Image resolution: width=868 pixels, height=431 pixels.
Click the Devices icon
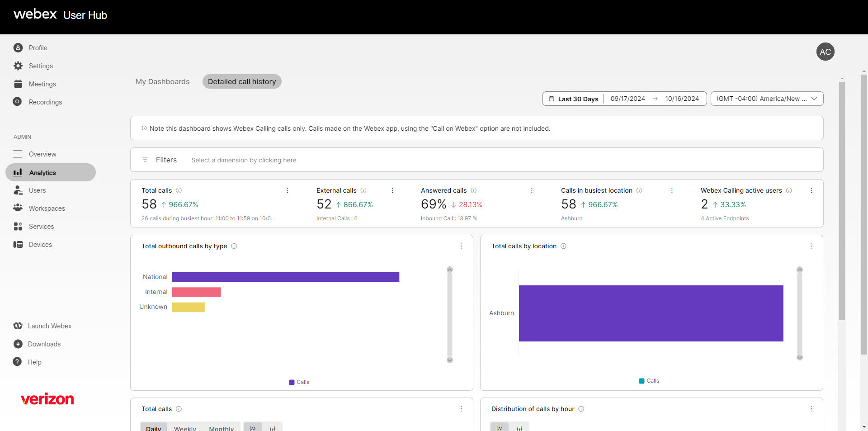coord(18,244)
